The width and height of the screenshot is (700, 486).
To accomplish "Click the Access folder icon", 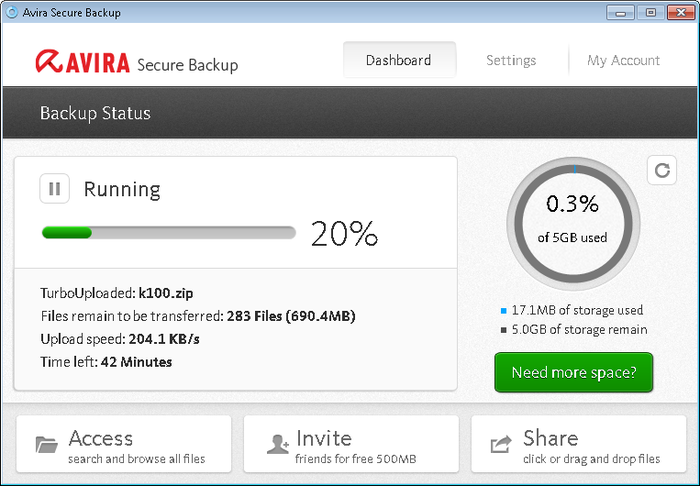I will click(x=46, y=445).
